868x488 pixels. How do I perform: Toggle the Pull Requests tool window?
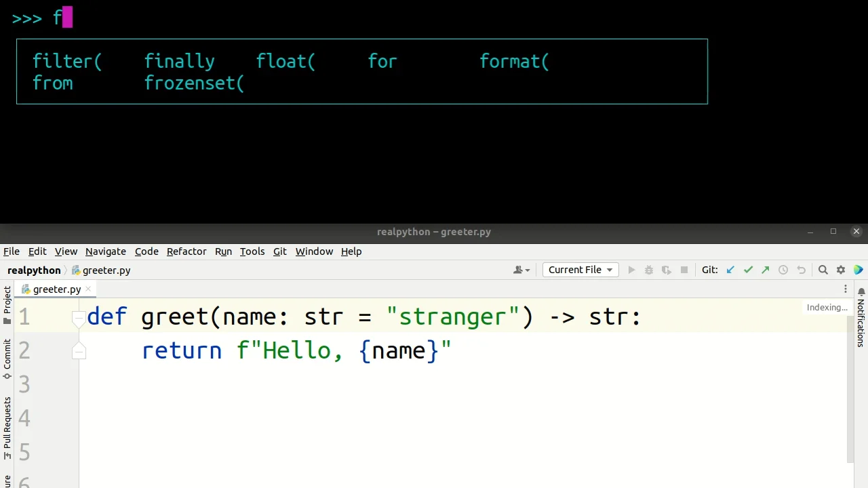point(7,428)
